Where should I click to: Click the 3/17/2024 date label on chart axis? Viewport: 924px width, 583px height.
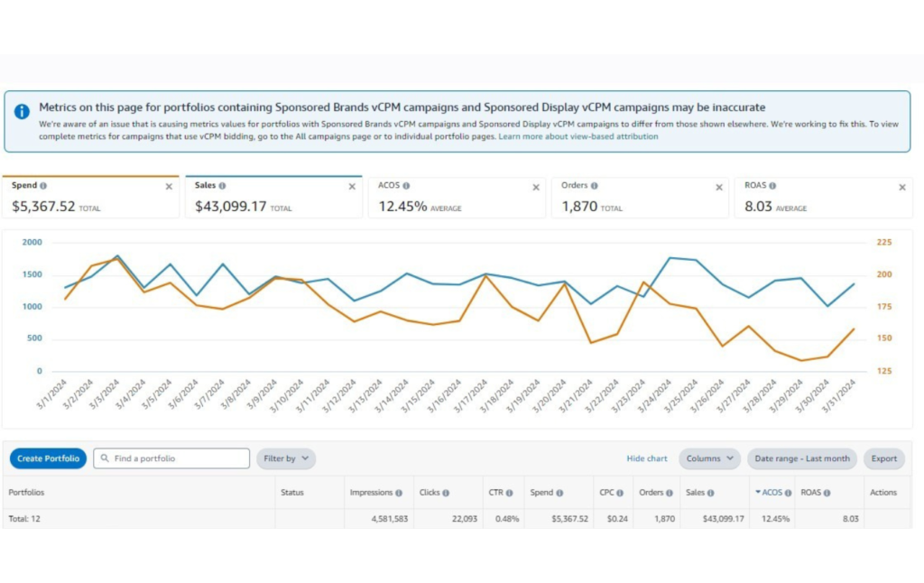(473, 395)
